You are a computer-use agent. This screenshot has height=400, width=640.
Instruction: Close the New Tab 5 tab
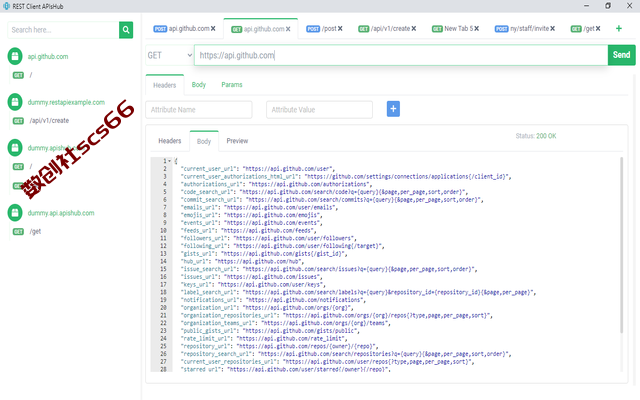(x=476, y=29)
